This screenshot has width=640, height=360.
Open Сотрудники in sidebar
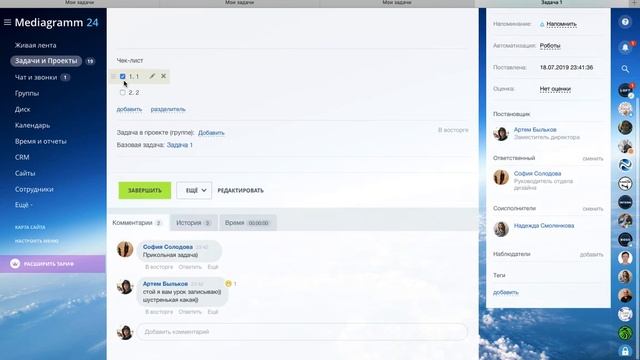[x=34, y=189]
